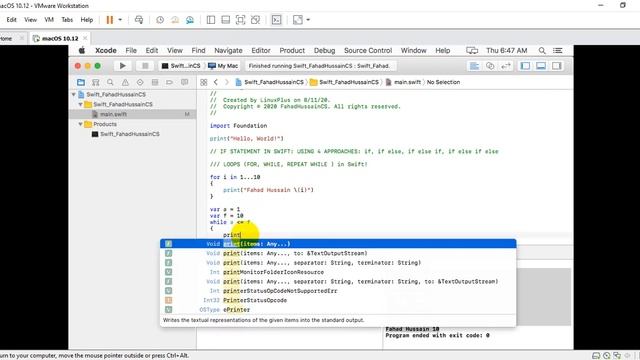The image size is (640, 360).
Task: Choose the PrinterStatusOpcode completion
Action: click(x=338, y=300)
